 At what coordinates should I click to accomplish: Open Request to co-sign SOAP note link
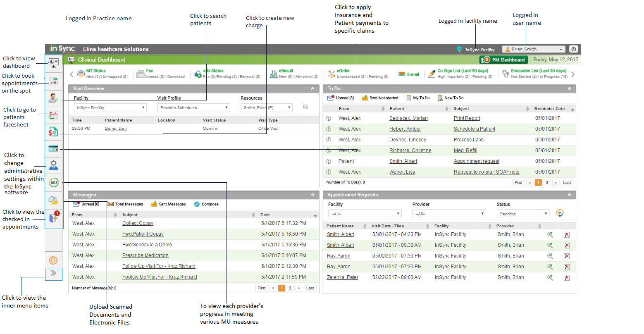click(487, 172)
